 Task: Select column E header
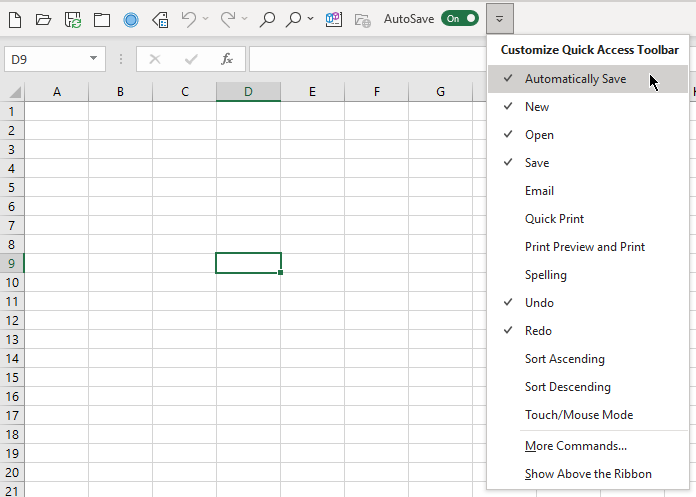(x=312, y=92)
